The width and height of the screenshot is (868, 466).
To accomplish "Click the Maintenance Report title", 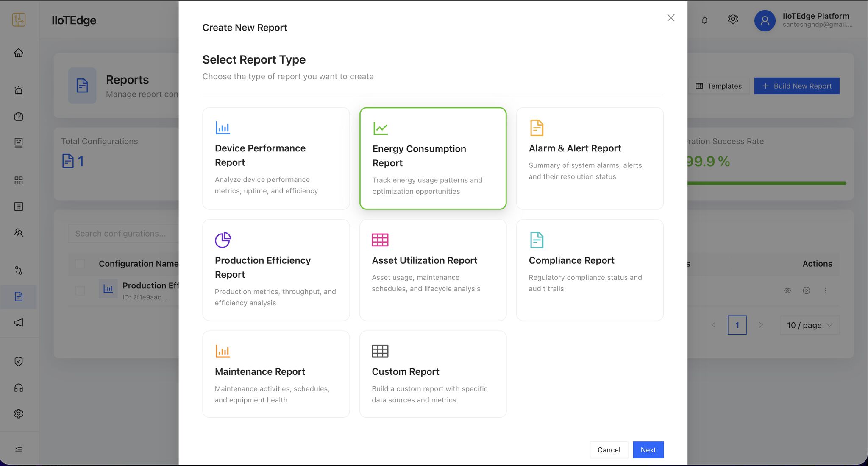I will pos(260,372).
